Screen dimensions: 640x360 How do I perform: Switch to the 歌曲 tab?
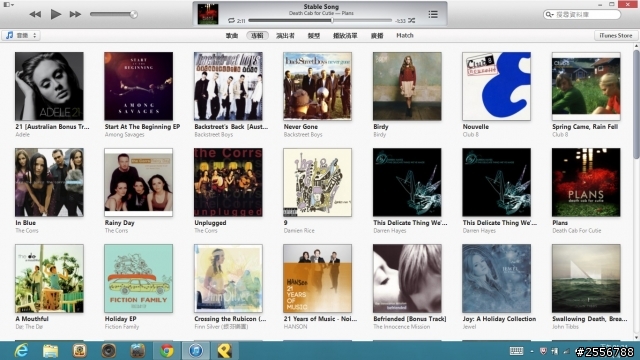pyautogui.click(x=232, y=36)
